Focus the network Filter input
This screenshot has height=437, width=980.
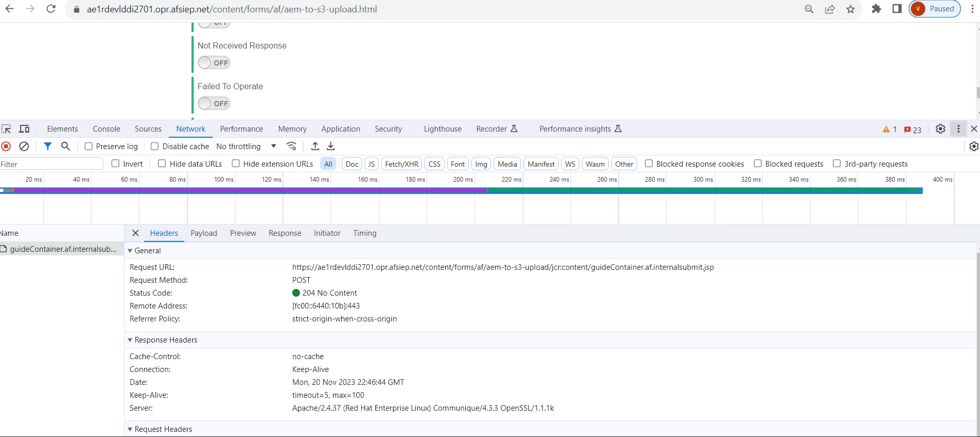[52, 164]
